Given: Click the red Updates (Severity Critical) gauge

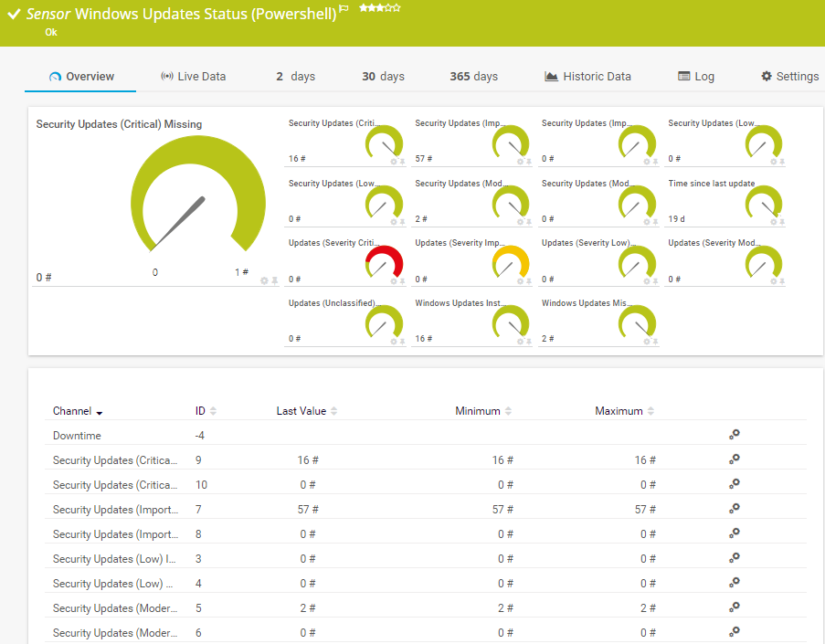Looking at the screenshot, I should 384,263.
